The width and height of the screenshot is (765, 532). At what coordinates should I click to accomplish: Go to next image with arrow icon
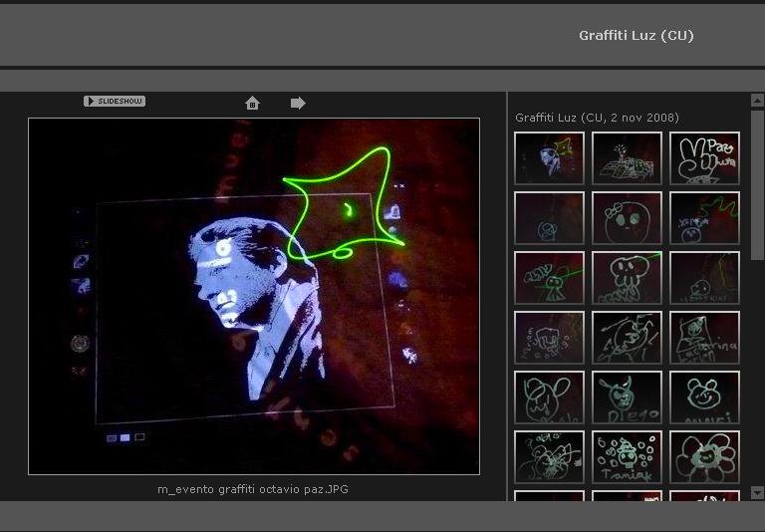298,103
